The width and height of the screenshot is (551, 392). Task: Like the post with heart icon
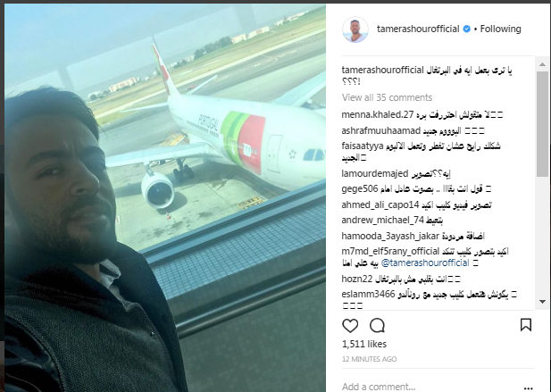click(x=350, y=326)
